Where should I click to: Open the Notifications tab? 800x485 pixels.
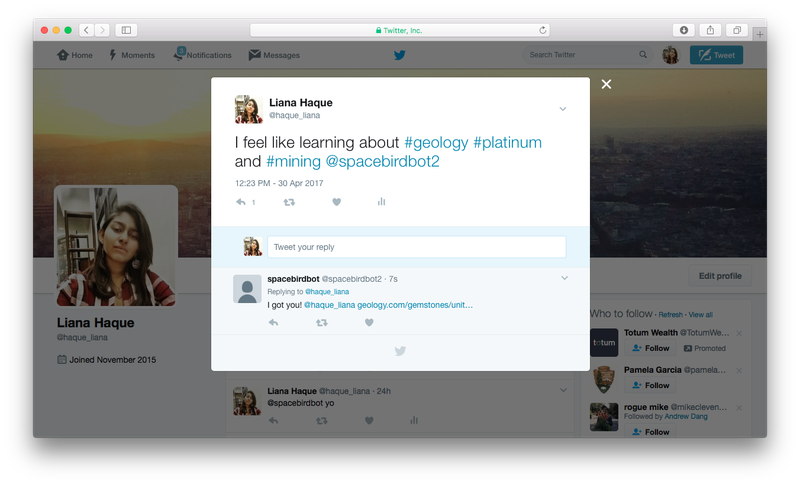(x=202, y=55)
